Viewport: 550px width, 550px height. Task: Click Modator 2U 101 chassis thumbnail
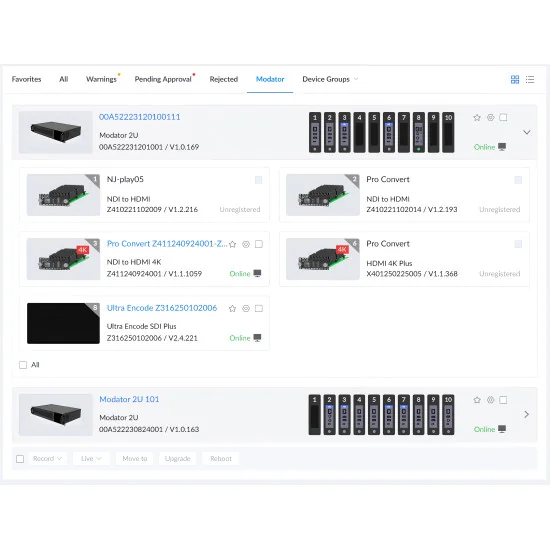tap(56, 415)
